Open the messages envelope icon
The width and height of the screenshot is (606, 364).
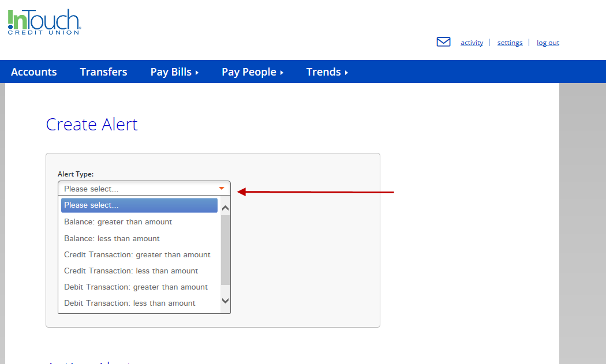coord(443,42)
